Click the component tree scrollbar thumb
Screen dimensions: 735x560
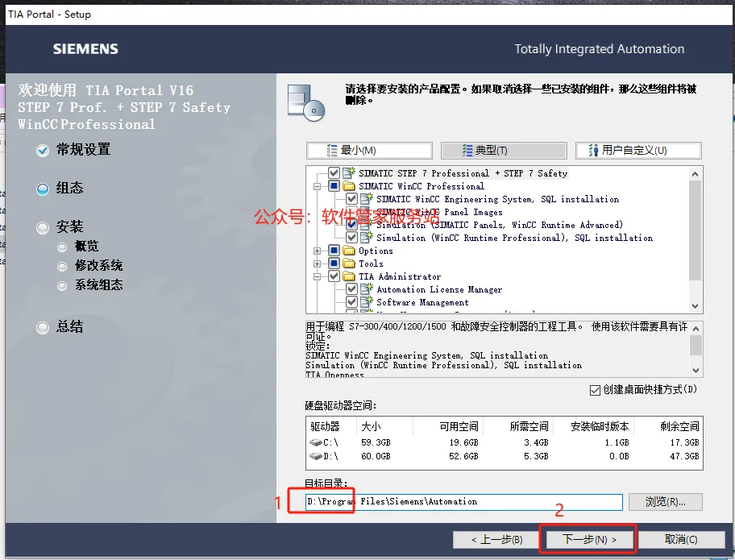[x=696, y=230]
